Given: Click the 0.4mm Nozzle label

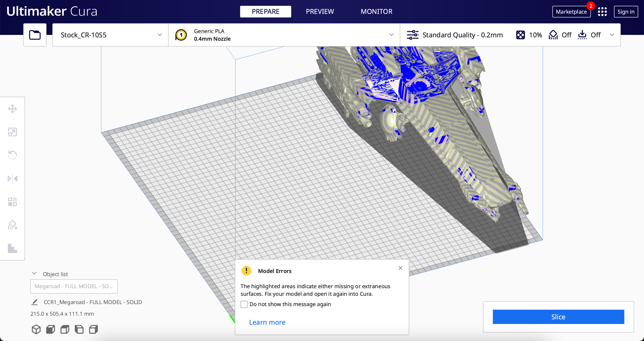Looking at the screenshot, I should [212, 39].
